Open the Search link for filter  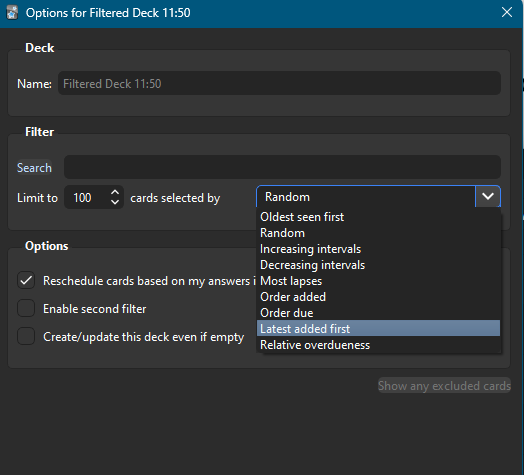(34, 167)
